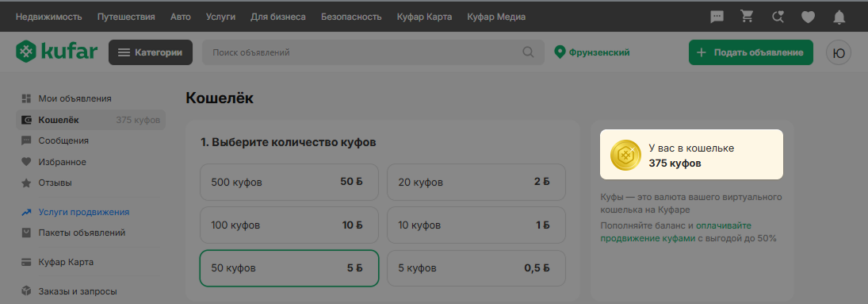Viewport: 868px width, 304px height.
Task: Click the Услуги продвижения trend arrow icon
Action: click(x=26, y=212)
